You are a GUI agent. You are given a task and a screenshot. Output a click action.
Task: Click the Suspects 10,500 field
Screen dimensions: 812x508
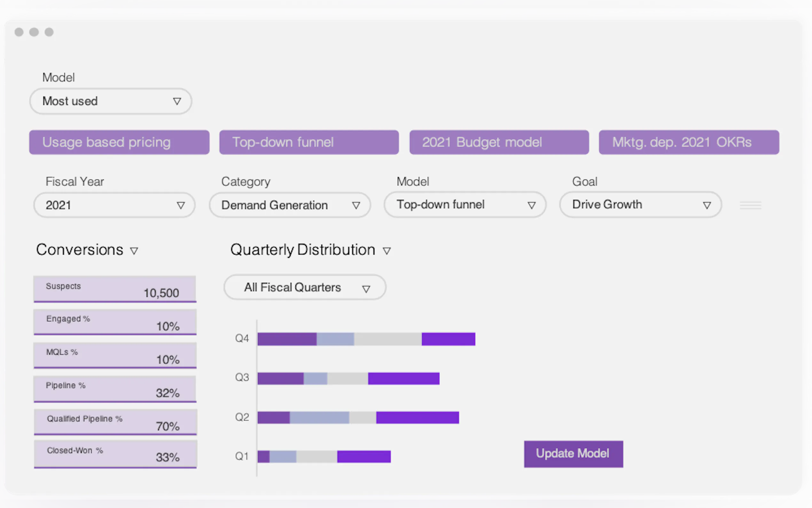115,289
